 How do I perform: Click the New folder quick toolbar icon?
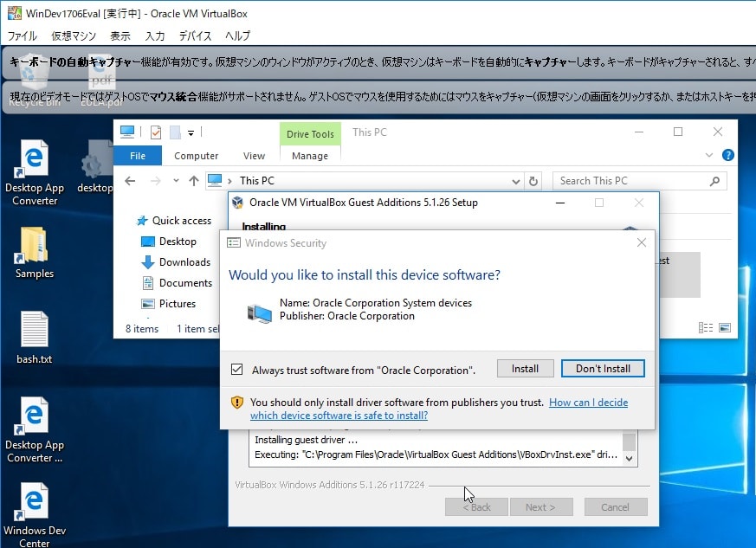click(175, 132)
